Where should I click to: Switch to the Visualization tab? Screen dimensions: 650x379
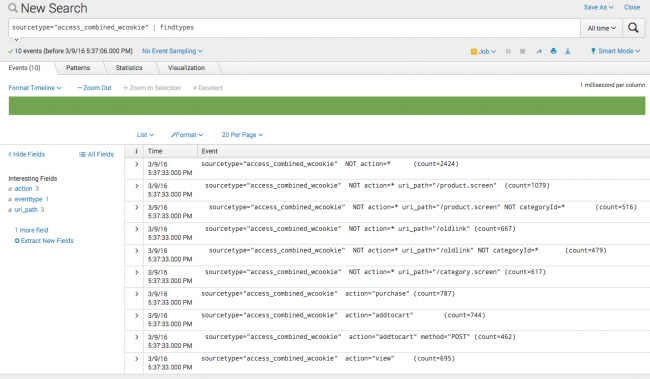187,68
